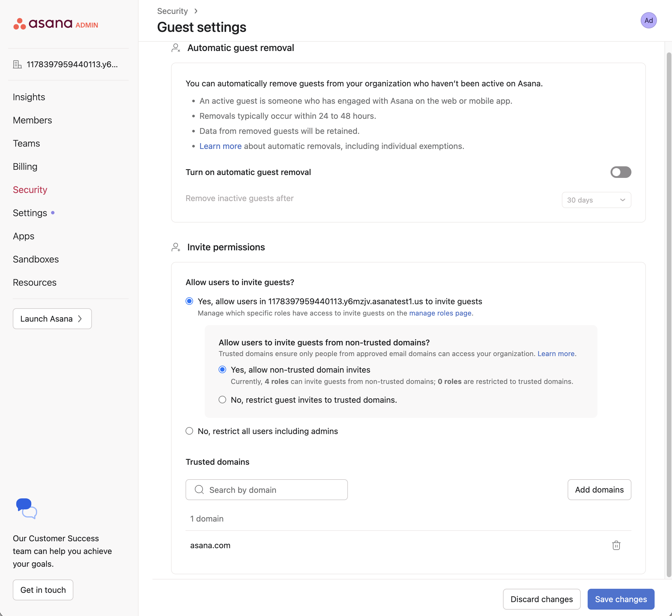Click Save changes button
This screenshot has width=672, height=616.
[x=620, y=599]
